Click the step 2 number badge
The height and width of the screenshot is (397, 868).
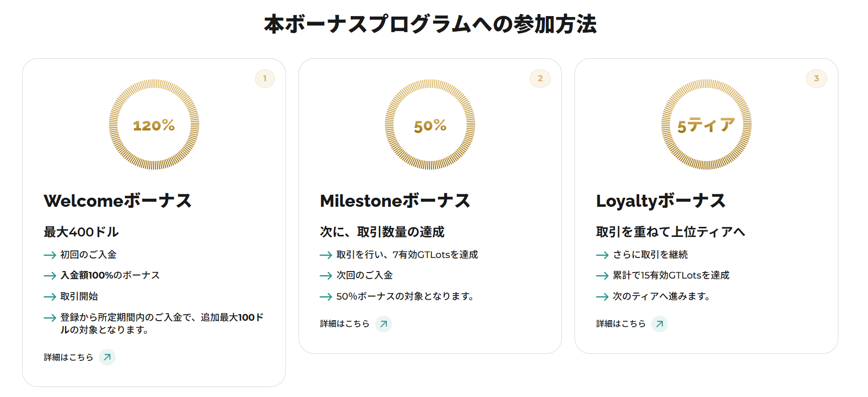pyautogui.click(x=540, y=78)
